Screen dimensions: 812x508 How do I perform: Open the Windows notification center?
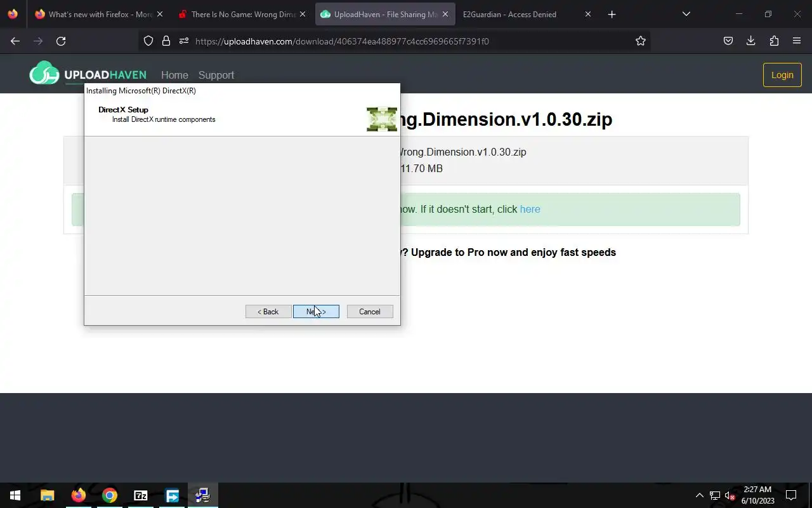[791, 495]
